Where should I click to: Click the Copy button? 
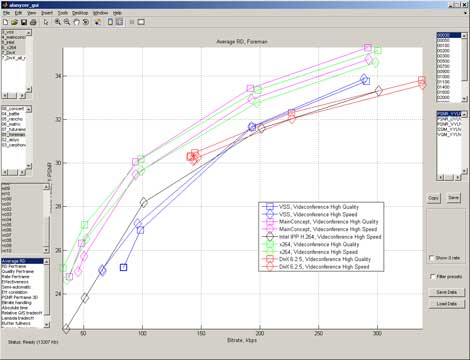click(x=433, y=198)
